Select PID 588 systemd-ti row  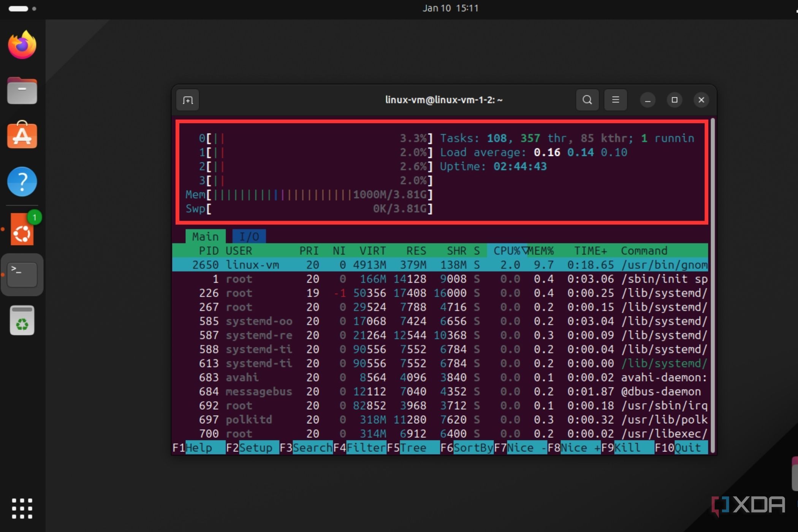(440, 349)
